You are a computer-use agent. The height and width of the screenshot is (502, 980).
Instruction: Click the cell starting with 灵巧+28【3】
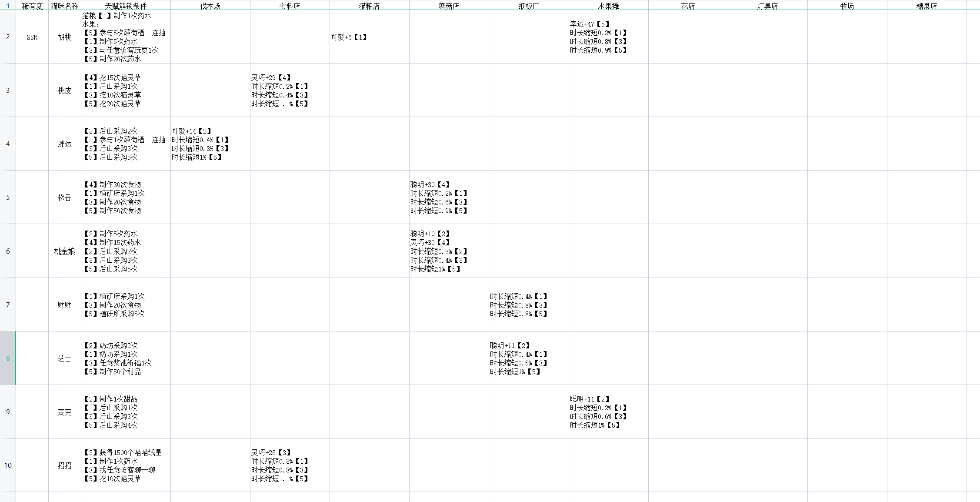coord(290,465)
